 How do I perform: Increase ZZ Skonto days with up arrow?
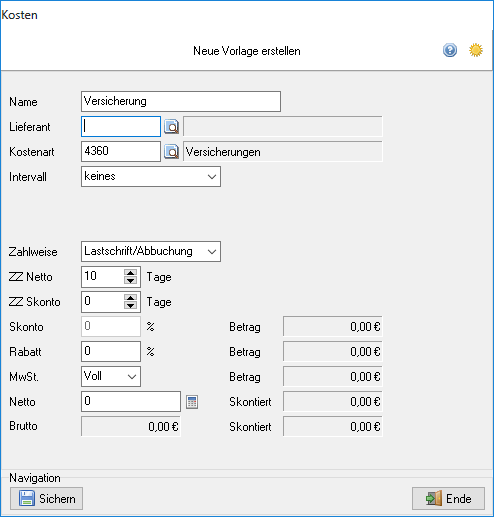coord(130,298)
